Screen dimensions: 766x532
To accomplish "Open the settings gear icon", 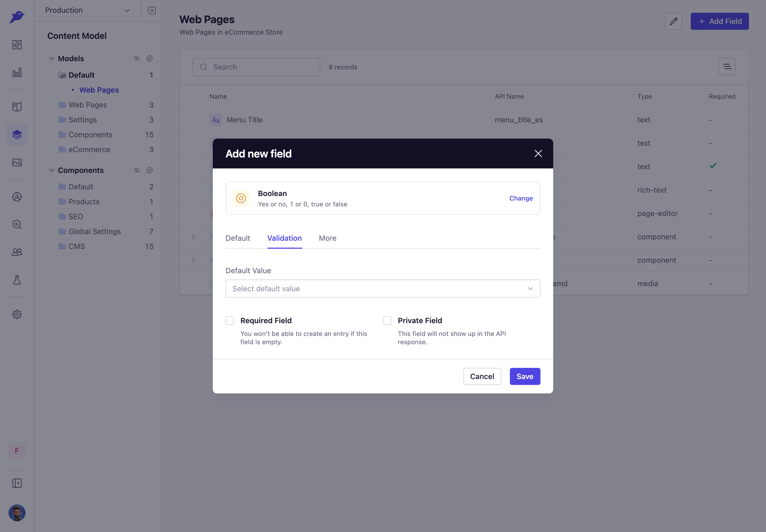I will click(x=17, y=314).
